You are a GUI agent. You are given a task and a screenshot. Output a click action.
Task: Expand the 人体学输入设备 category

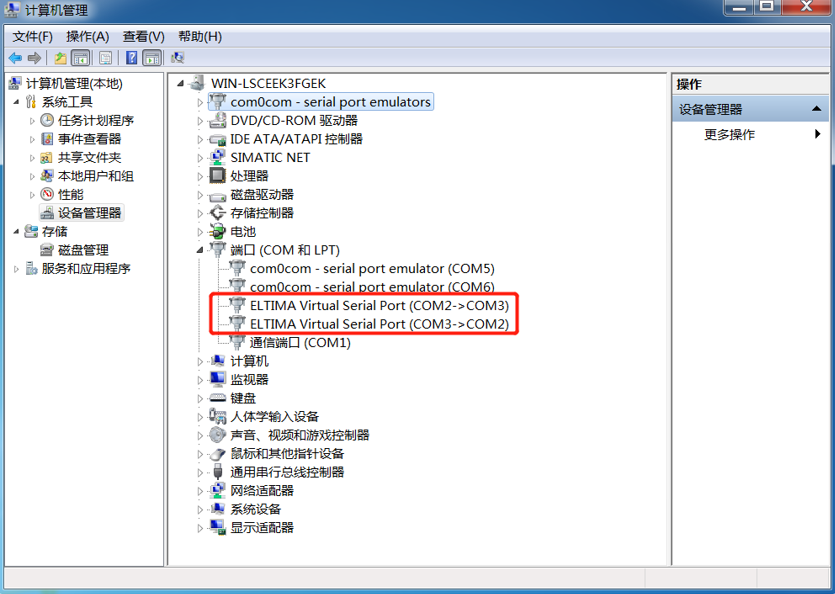click(200, 417)
